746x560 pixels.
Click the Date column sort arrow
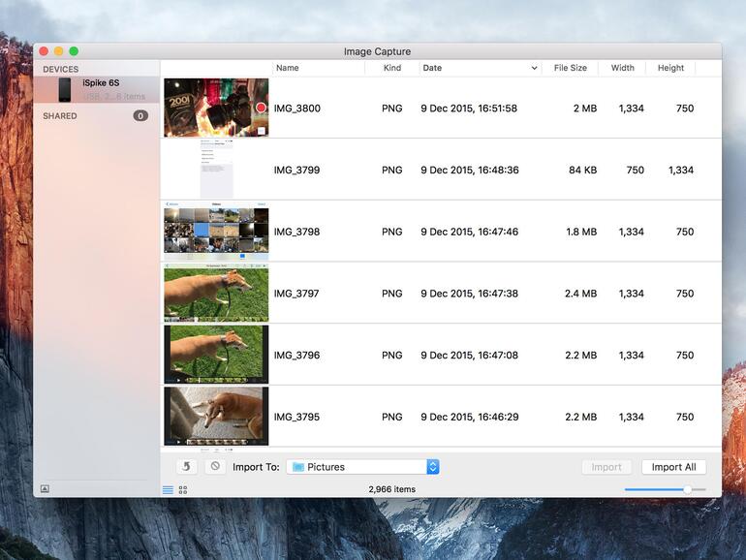point(534,68)
